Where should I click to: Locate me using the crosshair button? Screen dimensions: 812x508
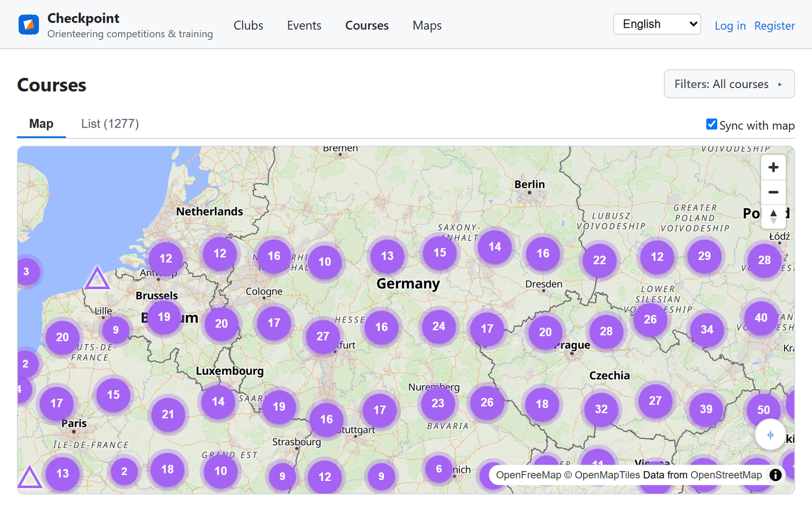tap(770, 435)
